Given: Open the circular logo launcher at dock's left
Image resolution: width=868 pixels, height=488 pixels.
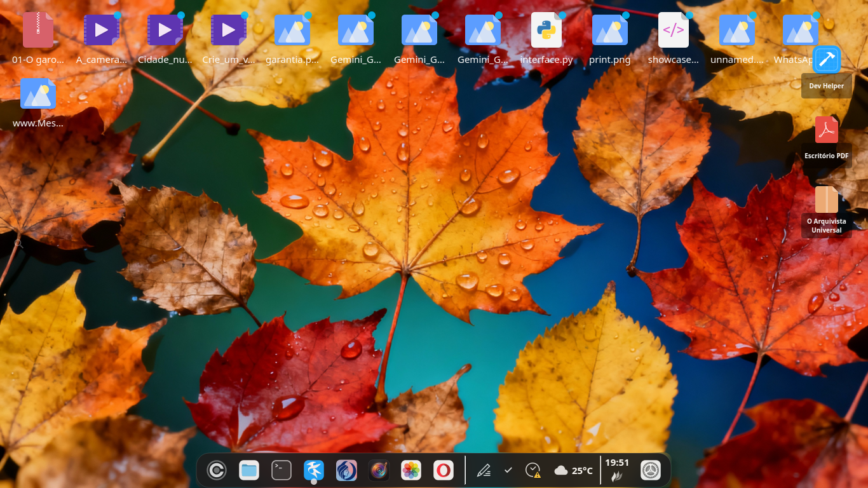Looking at the screenshot, I should (216, 470).
